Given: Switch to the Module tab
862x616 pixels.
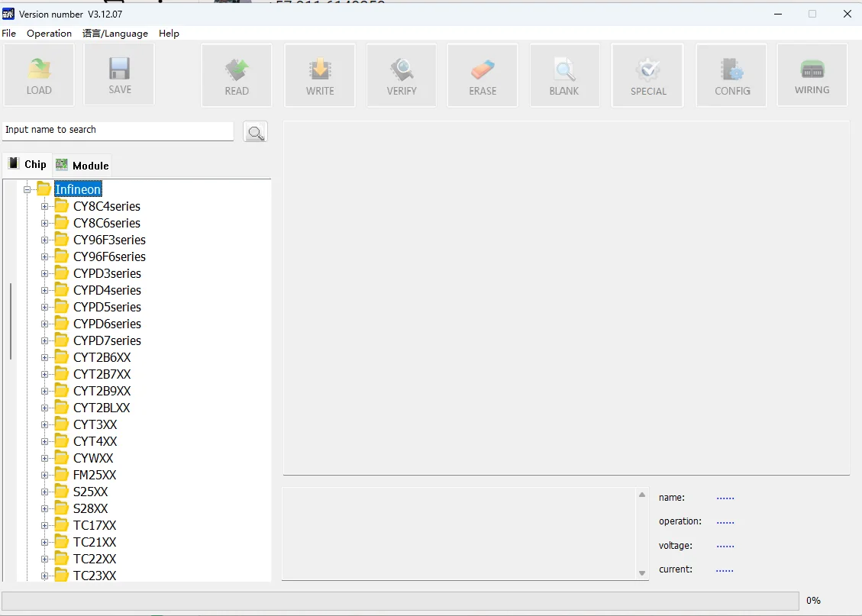Looking at the screenshot, I should pyautogui.click(x=82, y=165).
